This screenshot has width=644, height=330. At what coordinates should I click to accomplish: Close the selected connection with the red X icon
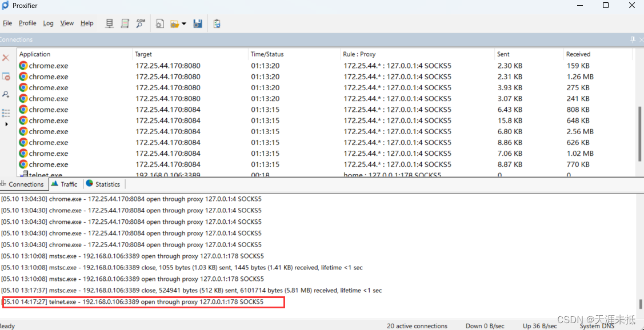6,58
